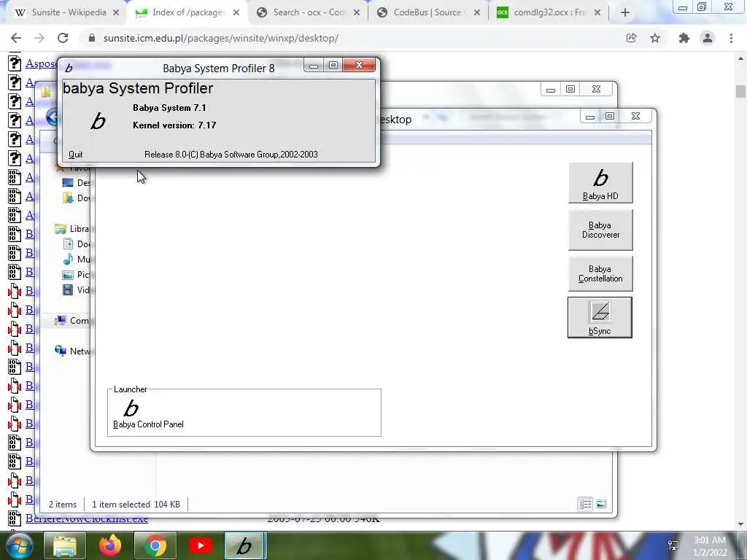Click 'Babya System 7.1' text
The image size is (747, 560).
coord(169,108)
